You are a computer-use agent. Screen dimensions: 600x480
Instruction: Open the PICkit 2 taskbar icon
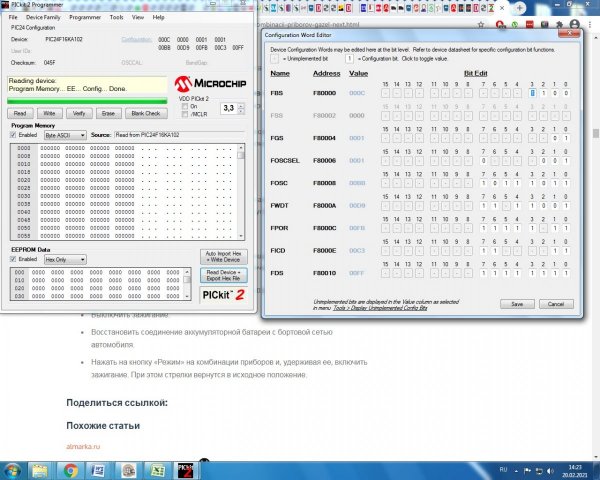(x=185, y=469)
